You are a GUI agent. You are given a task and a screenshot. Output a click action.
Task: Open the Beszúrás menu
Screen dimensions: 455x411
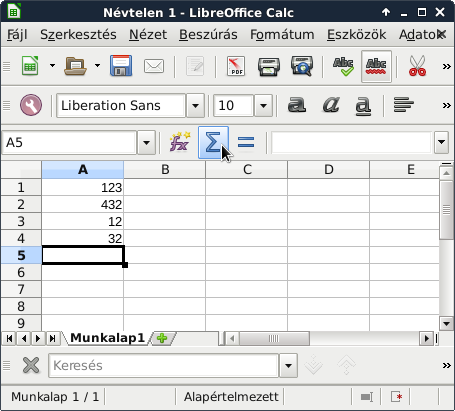tap(208, 35)
